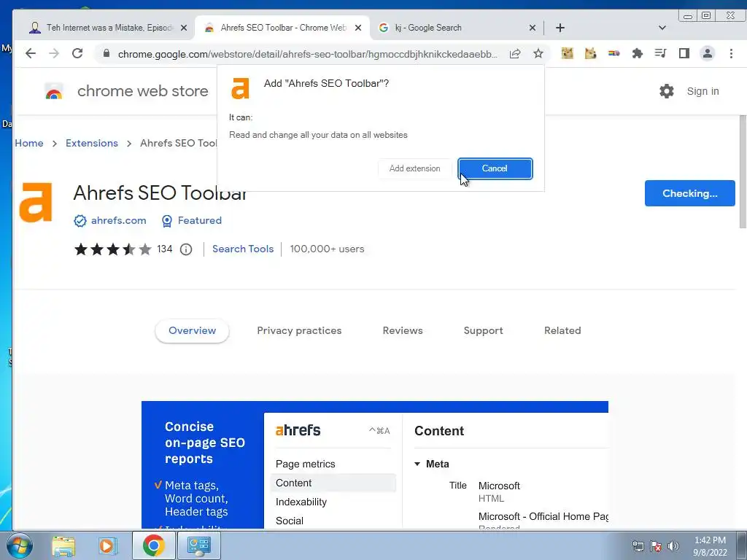Click the rating info icon next to 134
The image size is (747, 560).
(186, 249)
